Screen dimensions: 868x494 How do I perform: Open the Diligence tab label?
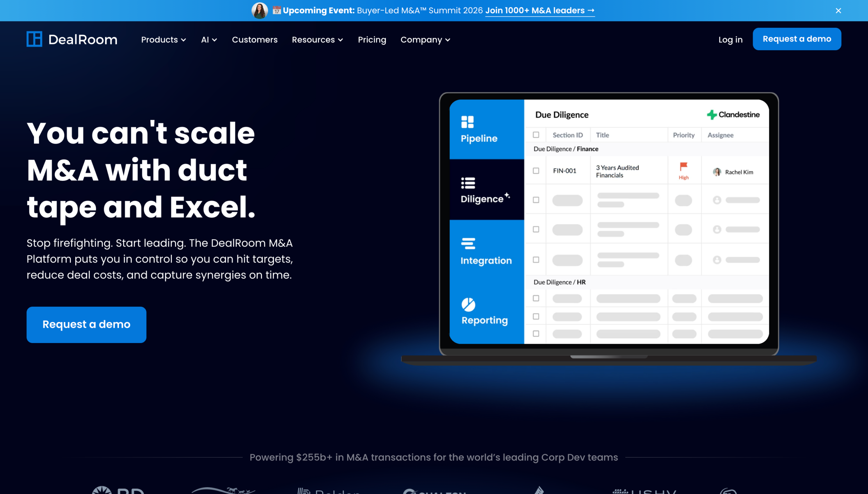click(x=482, y=199)
